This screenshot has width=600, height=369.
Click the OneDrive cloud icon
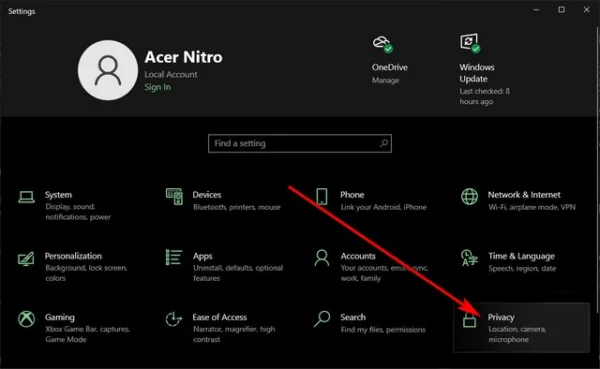click(382, 44)
